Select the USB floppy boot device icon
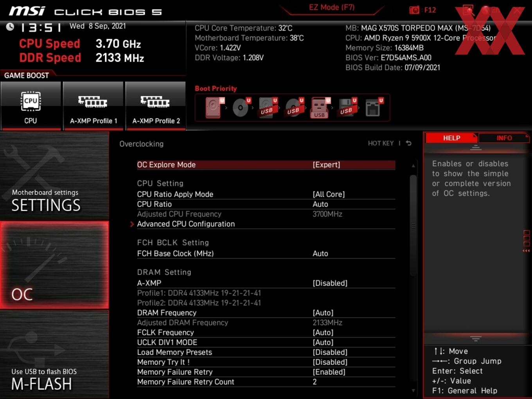 tap(347, 107)
